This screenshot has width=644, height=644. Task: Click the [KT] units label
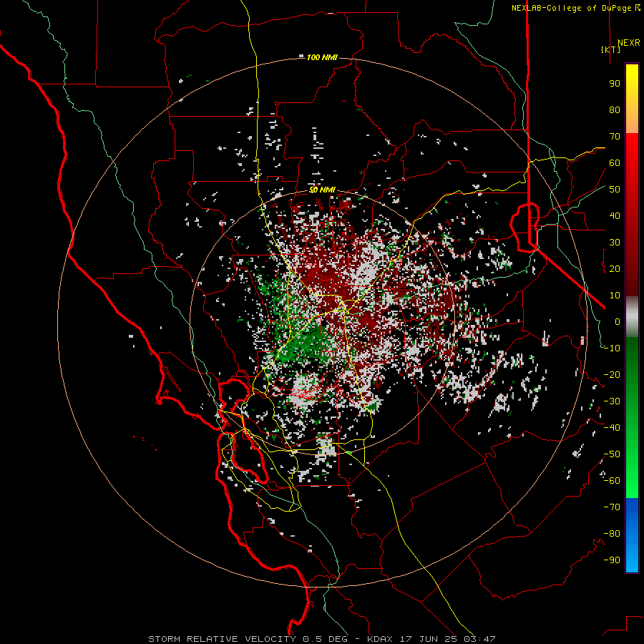click(611, 49)
